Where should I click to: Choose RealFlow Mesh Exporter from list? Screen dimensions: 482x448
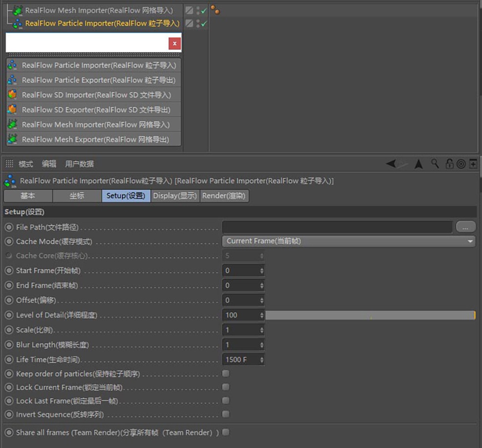(93, 139)
